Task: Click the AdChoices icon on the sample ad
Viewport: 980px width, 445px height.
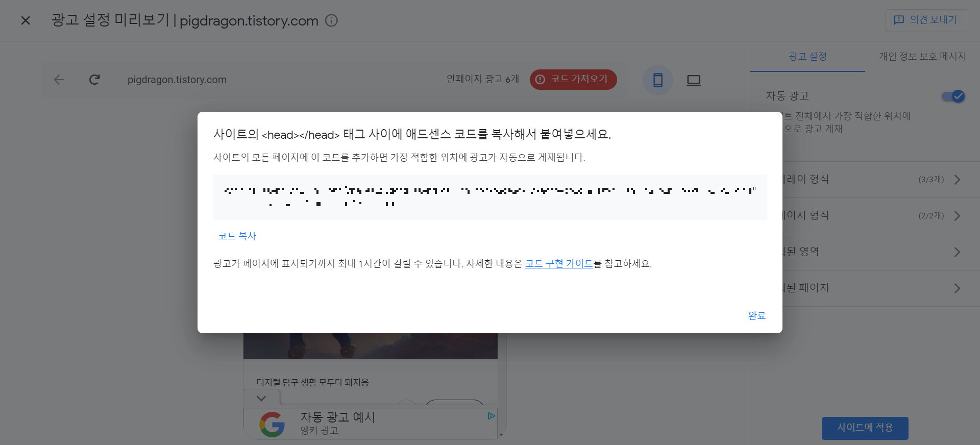Action: point(491,416)
